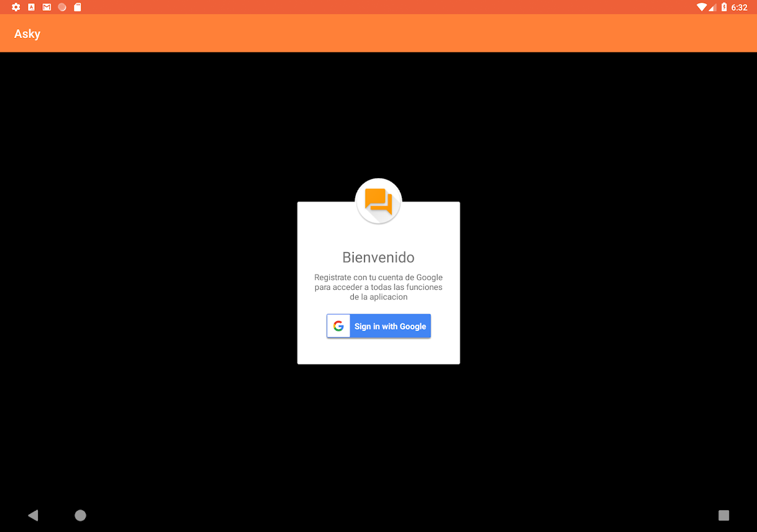
Task: Tap the letter A notification icon
Action: (31, 7)
